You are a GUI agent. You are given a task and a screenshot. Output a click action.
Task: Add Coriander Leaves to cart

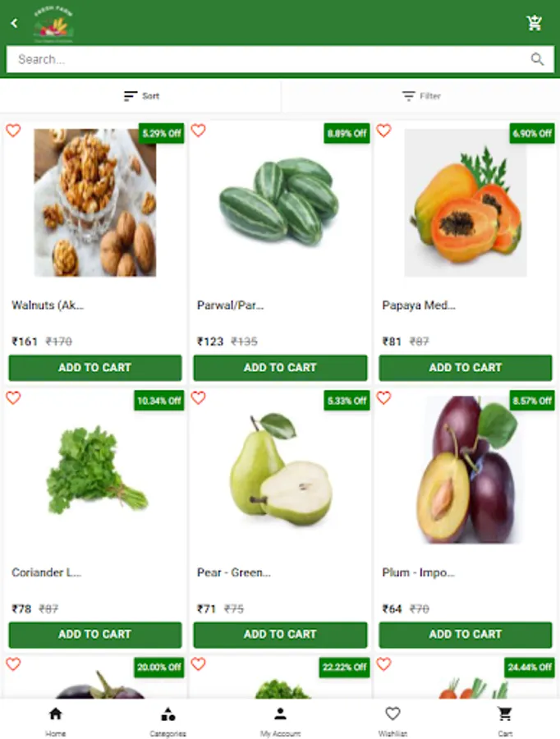click(x=94, y=635)
